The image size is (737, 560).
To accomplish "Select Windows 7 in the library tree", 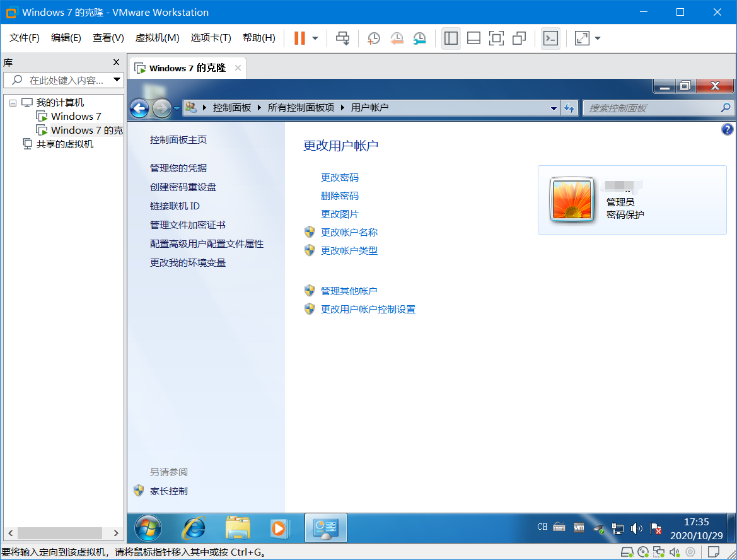I will tap(76, 116).
